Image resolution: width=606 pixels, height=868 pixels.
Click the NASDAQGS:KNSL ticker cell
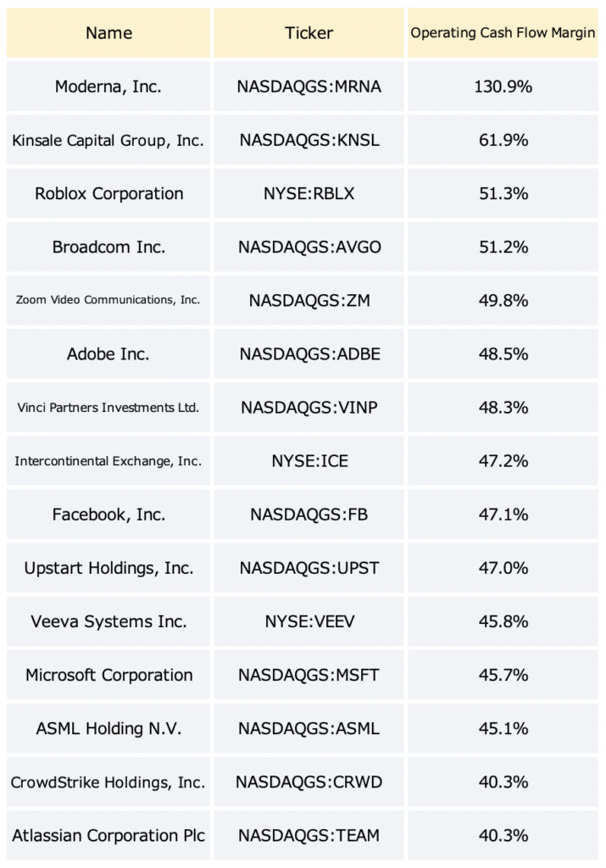point(309,140)
